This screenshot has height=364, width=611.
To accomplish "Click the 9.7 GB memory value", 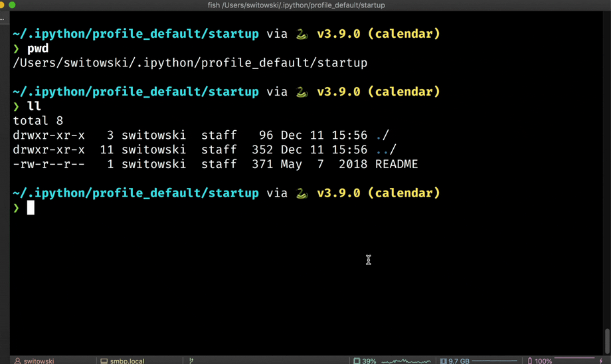I will (x=459, y=361).
